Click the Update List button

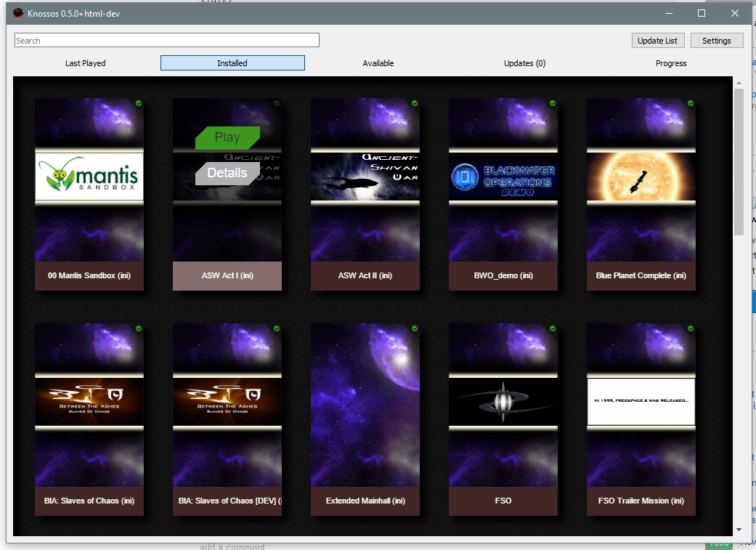[657, 41]
